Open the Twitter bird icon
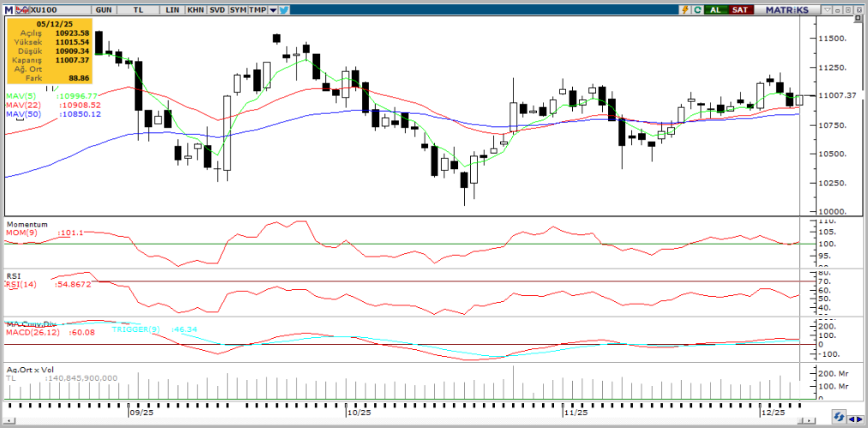 (284, 9)
